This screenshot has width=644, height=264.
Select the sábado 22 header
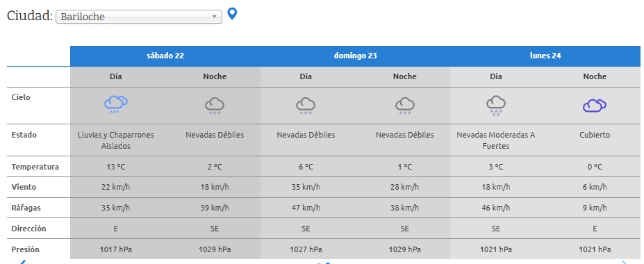point(165,56)
